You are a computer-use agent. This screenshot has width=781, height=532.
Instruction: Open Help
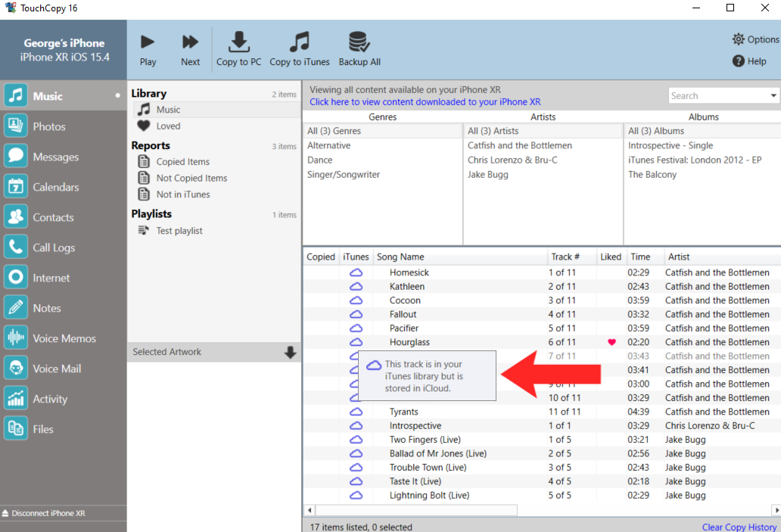[749, 61]
